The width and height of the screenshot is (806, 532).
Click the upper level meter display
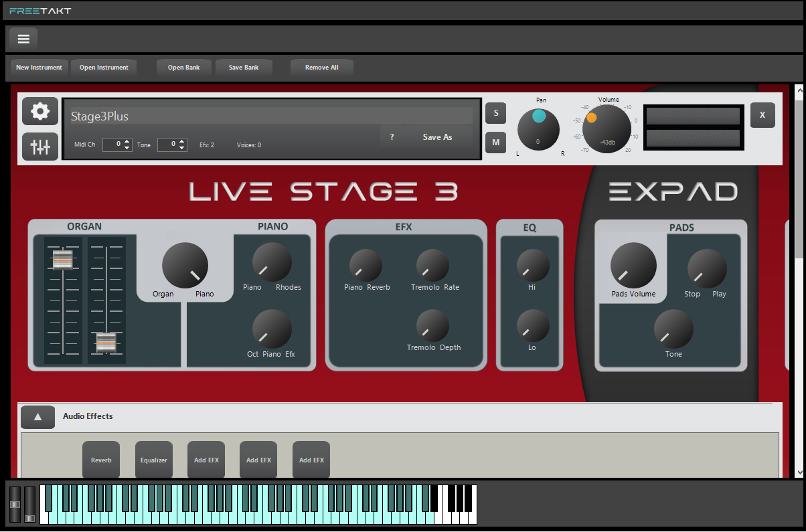click(x=693, y=116)
